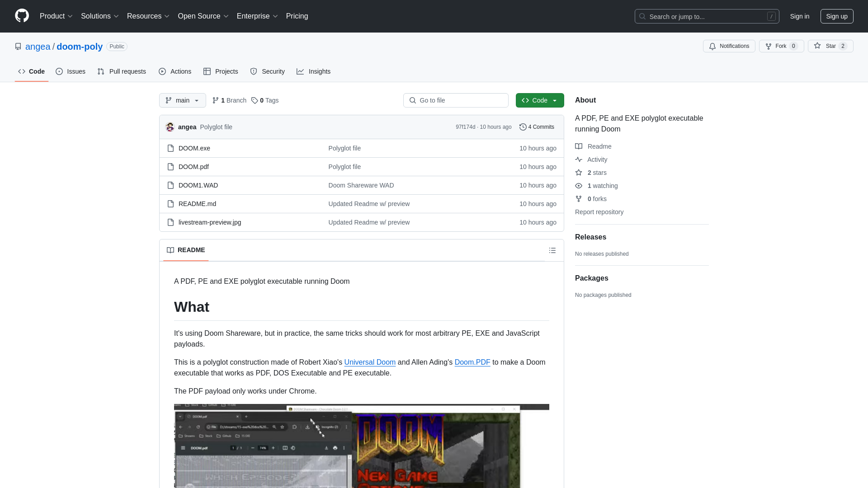Expand the Resources menu

(148, 16)
